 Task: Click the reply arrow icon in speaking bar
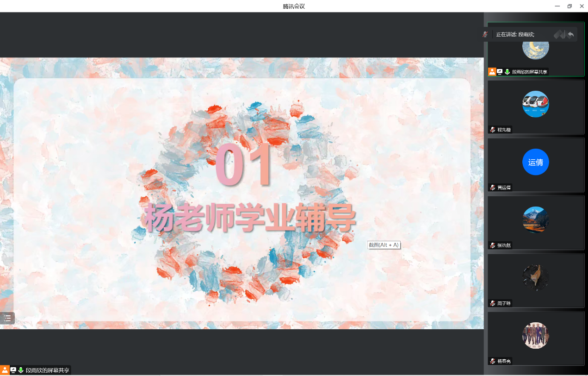[571, 34]
